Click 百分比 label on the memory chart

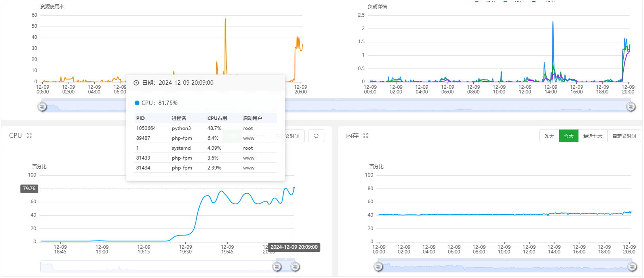376,167
